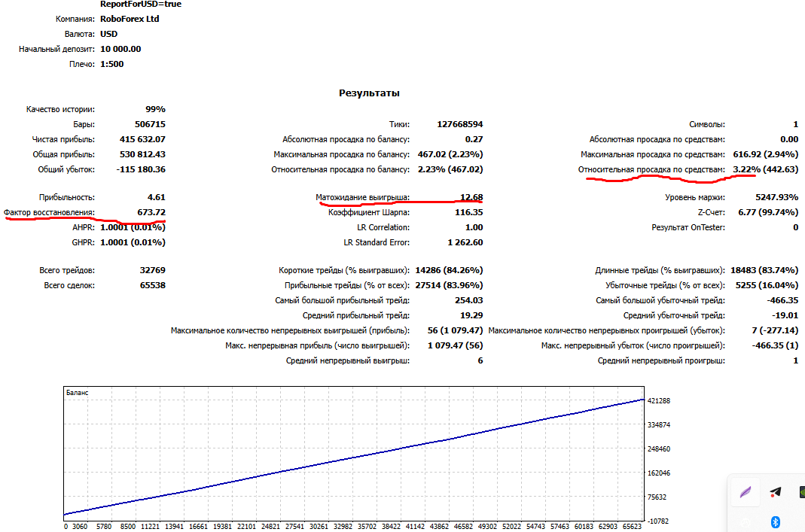Image resolution: width=805 pixels, height=532 pixels.
Task: Click the Фактор восстановления label
Action: point(49,212)
